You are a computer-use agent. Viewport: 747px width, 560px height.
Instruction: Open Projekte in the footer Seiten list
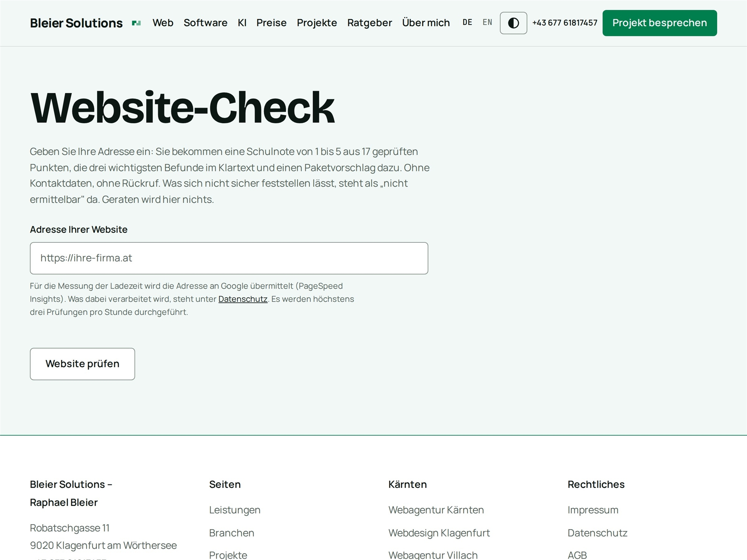coord(228,555)
